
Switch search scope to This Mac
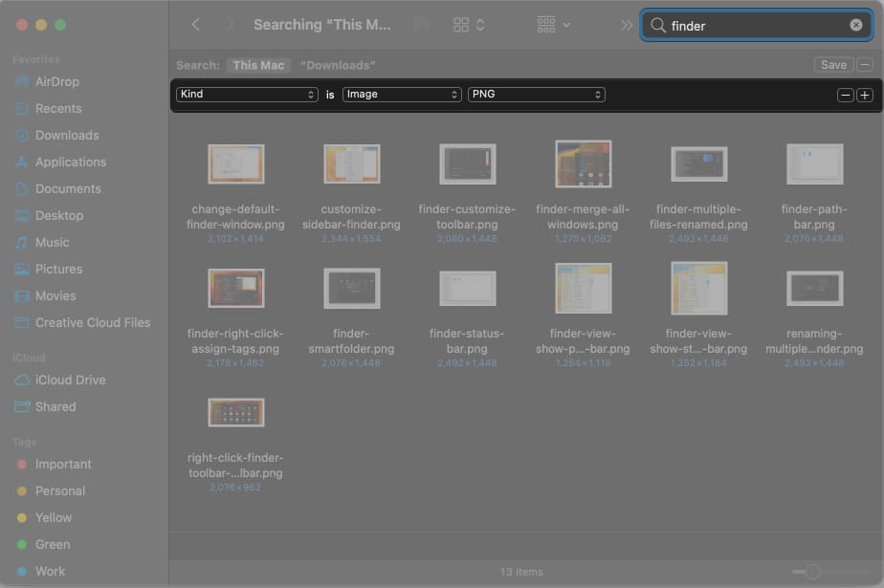coord(258,65)
